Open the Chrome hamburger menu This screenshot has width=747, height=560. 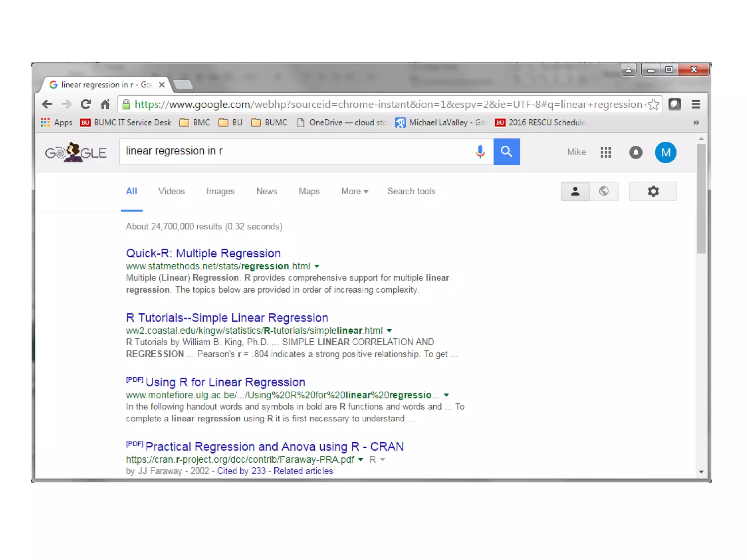click(x=696, y=105)
